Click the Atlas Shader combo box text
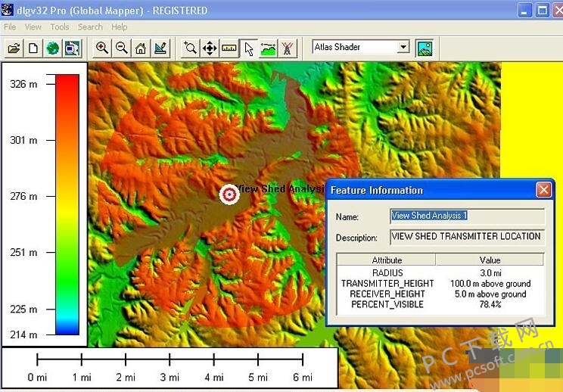This screenshot has width=563, height=392. (x=337, y=47)
